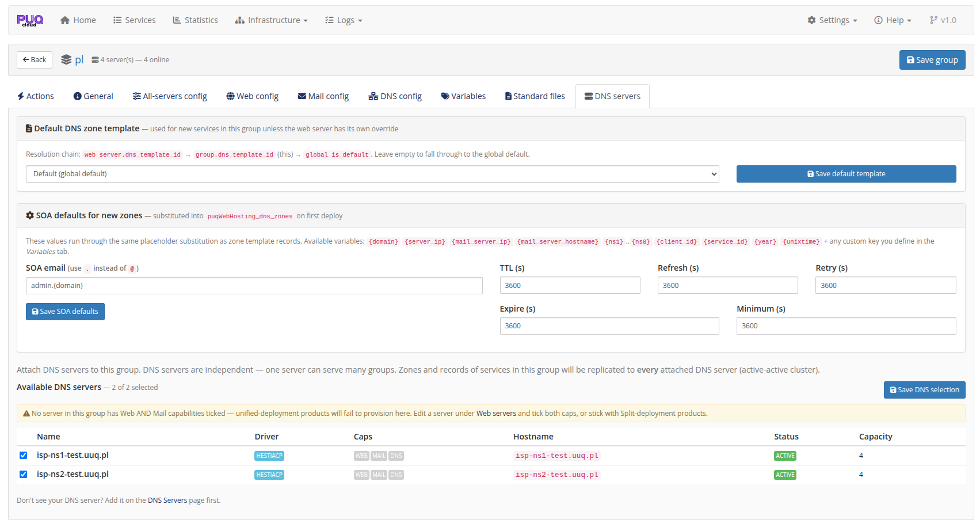This screenshot has height=523, width=980.
Task: Click the Retry (s) input field
Action: click(x=886, y=286)
